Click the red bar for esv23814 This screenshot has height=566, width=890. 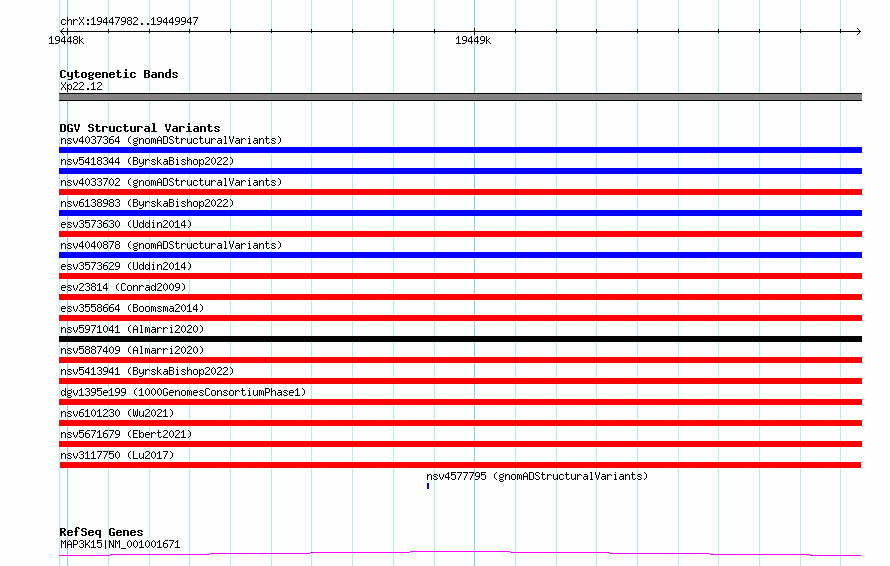pyautogui.click(x=460, y=297)
